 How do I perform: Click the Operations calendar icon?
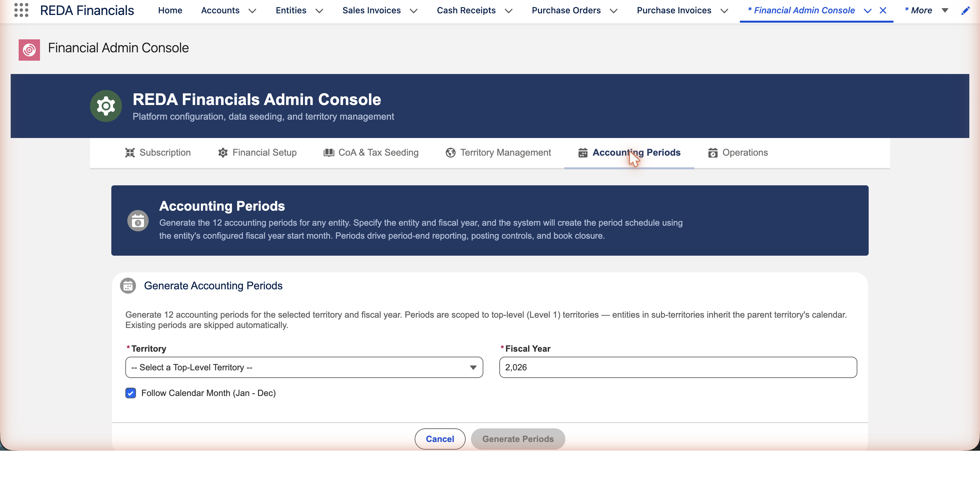click(x=713, y=153)
